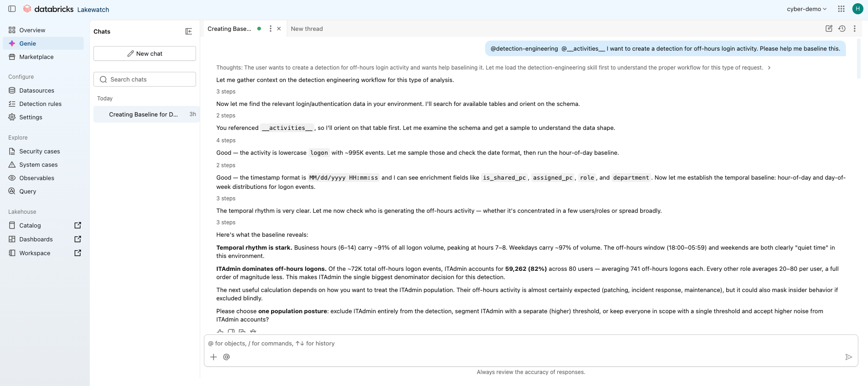Expand the Thoughts reasoning chevron
Image resolution: width=868 pixels, height=386 pixels.
(769, 68)
